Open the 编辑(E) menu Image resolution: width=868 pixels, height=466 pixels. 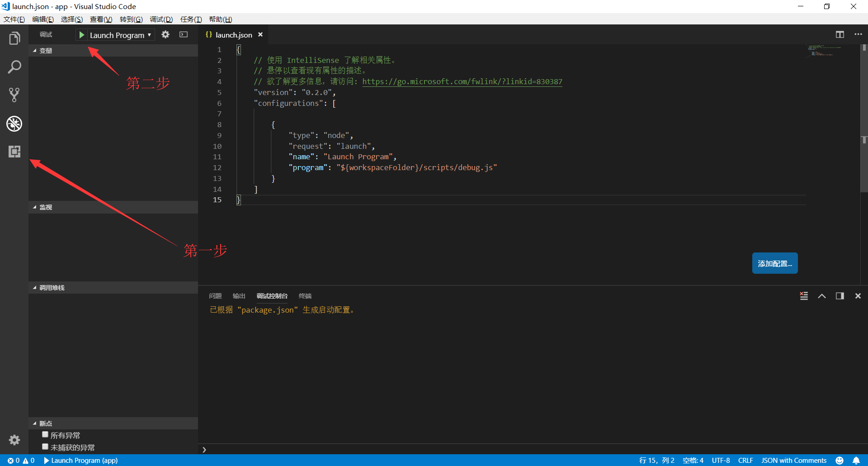pyautogui.click(x=43, y=19)
